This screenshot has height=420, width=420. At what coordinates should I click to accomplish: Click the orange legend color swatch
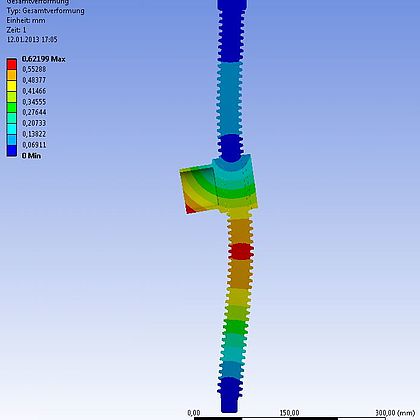point(12,75)
